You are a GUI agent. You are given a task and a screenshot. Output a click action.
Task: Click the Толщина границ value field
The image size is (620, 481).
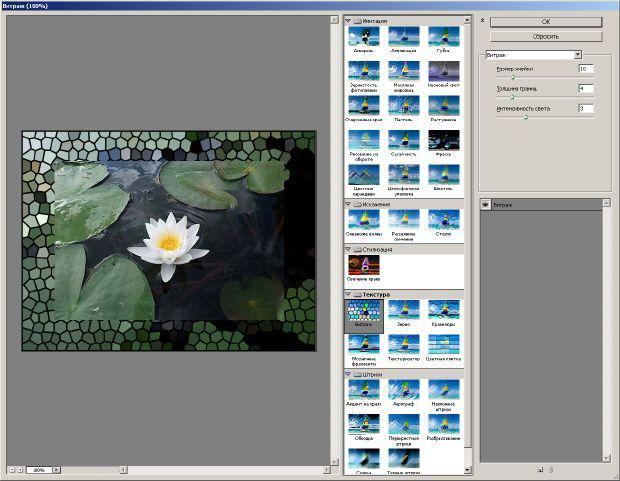[585, 88]
